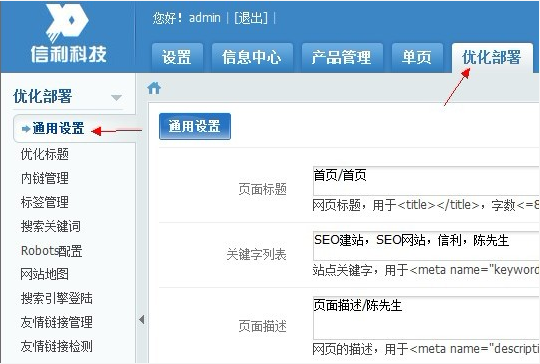Open the 设置 tab

(177, 58)
